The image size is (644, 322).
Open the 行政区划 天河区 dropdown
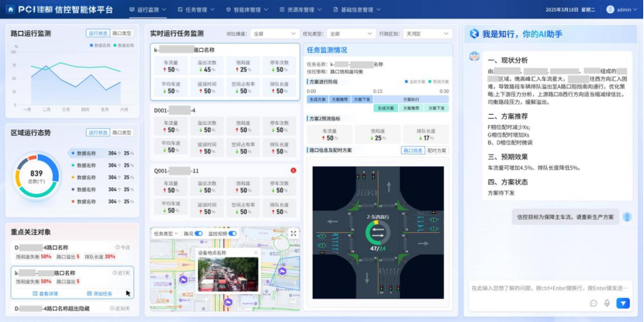coord(425,34)
